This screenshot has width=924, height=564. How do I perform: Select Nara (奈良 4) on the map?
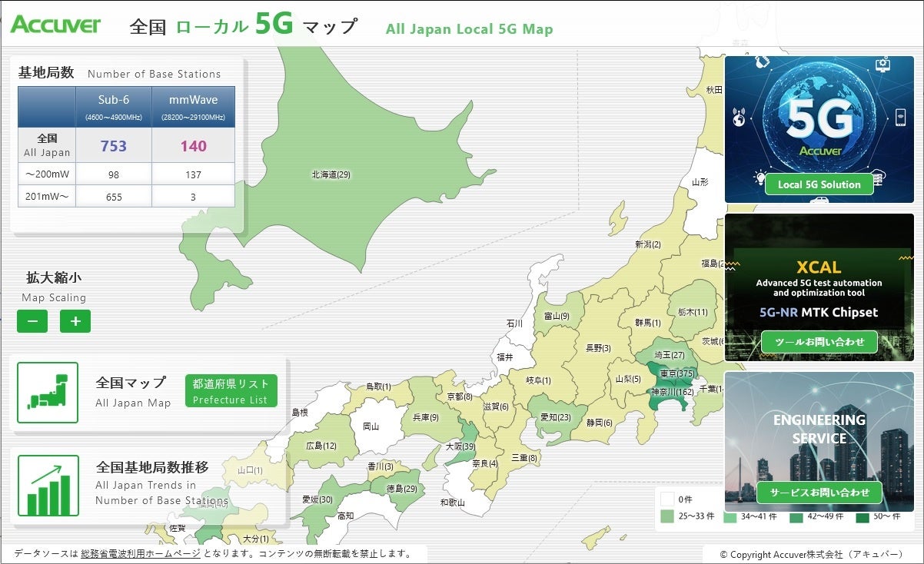pyautogui.click(x=485, y=463)
